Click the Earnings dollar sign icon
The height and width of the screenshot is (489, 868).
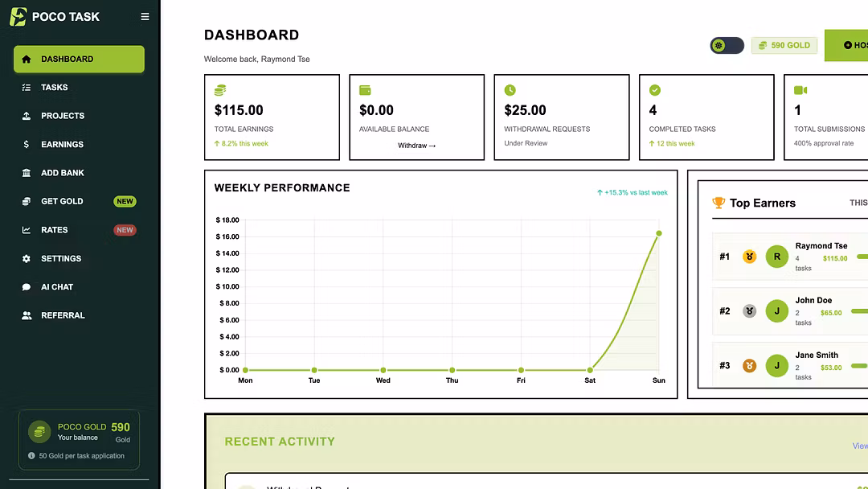26,145
